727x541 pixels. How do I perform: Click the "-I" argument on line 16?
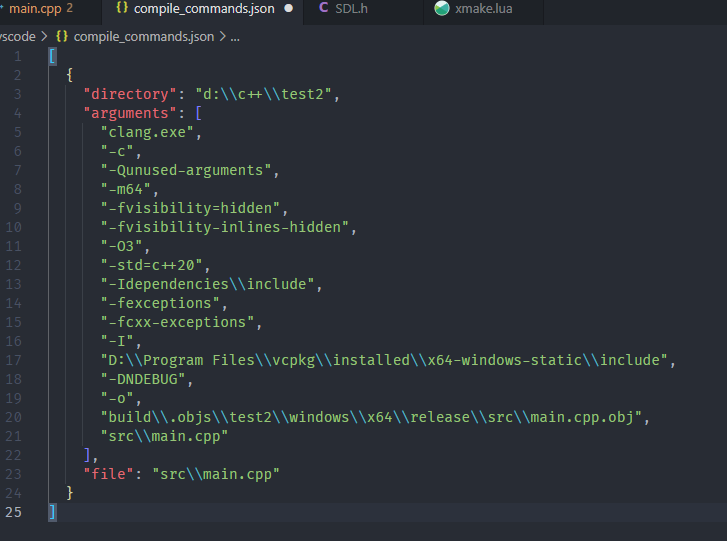point(117,341)
